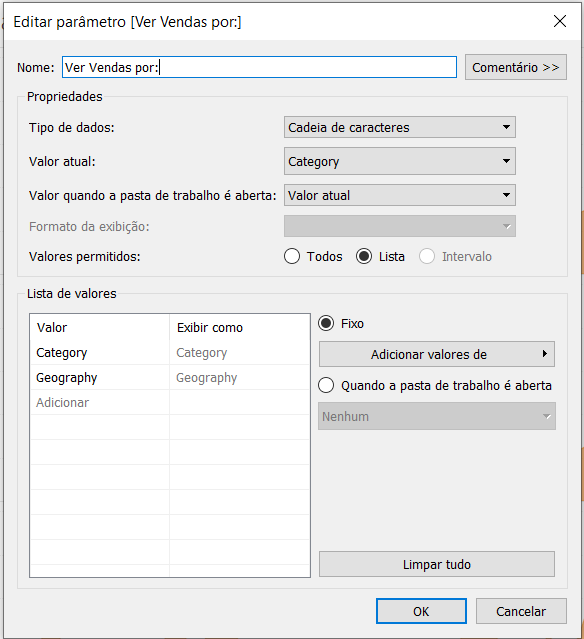Open 'Valor quando a pasta de trabalho é aberta' dropdown
The image size is (584, 639).
[x=399, y=195]
